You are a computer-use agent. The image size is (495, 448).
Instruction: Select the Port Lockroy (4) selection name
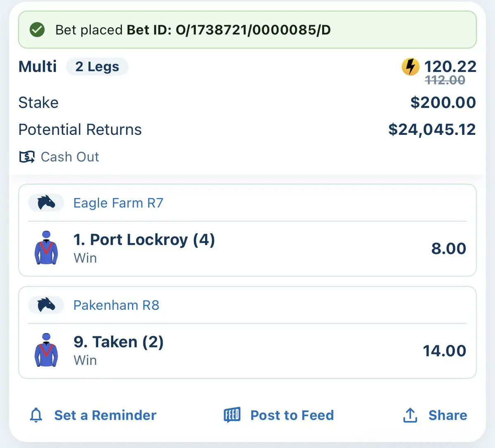pos(144,240)
